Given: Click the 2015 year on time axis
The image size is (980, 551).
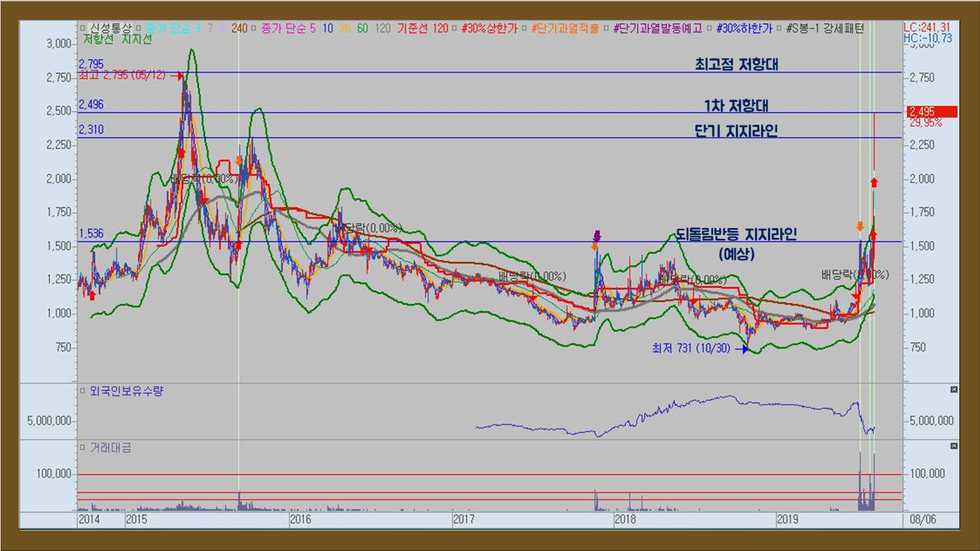Looking at the screenshot, I should point(138,519).
